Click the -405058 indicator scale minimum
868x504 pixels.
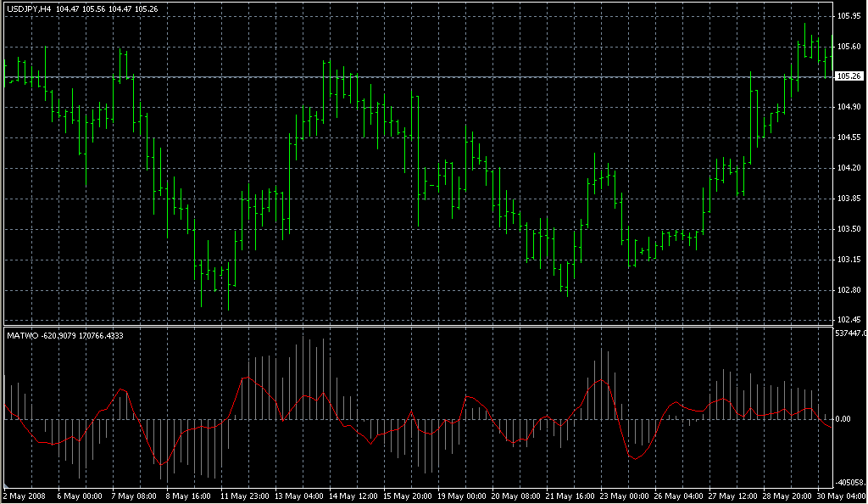[x=849, y=482]
